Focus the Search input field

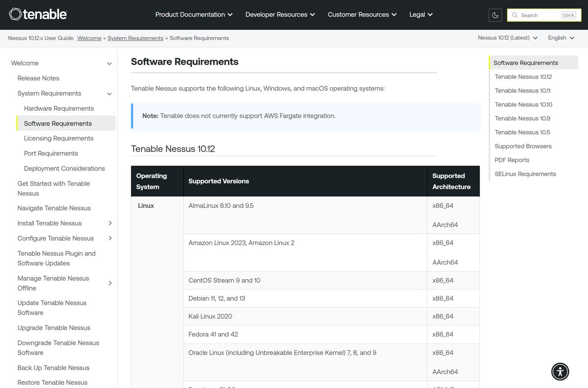point(544,15)
